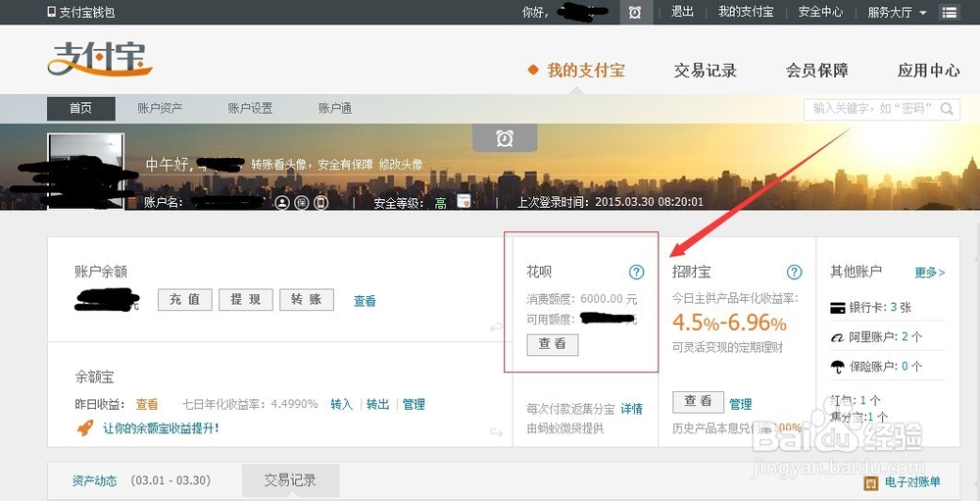Click the 转入 link in 余额宝
This screenshot has height=501, width=980.
point(342,404)
